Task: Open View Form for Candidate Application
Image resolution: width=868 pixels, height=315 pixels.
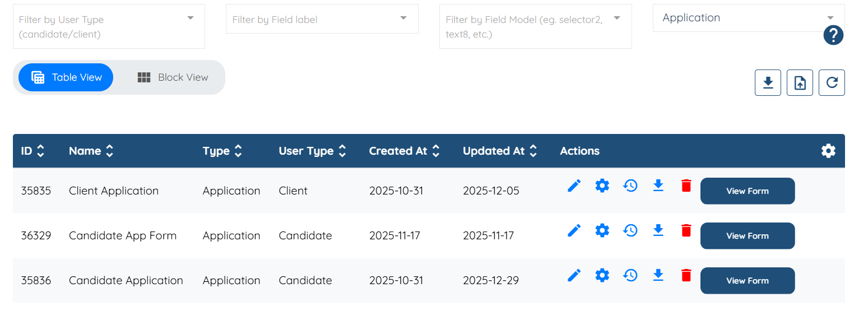Action: tap(747, 281)
